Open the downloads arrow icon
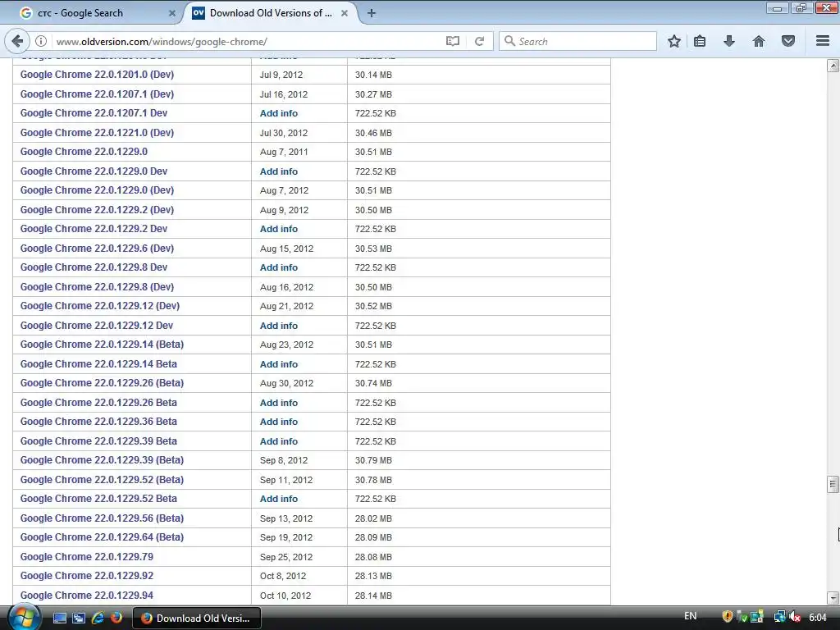The width and height of the screenshot is (840, 630). (729, 41)
